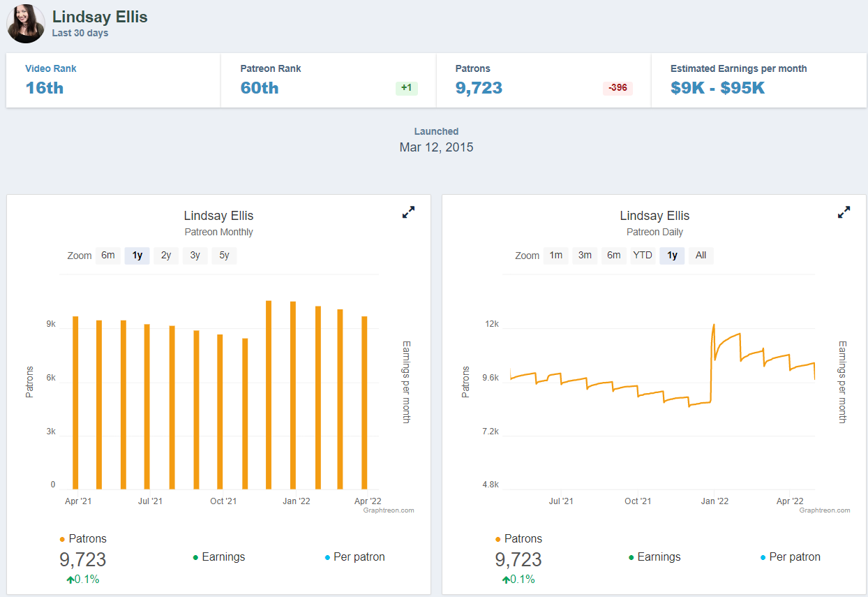Click the +1 rank change badge
Viewport: 868px width, 597px height.
pos(406,88)
